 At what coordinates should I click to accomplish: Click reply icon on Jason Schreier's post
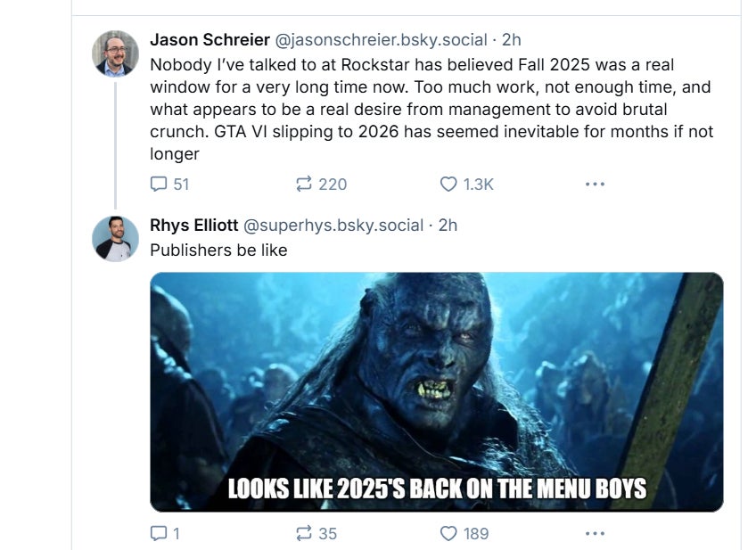(x=159, y=185)
